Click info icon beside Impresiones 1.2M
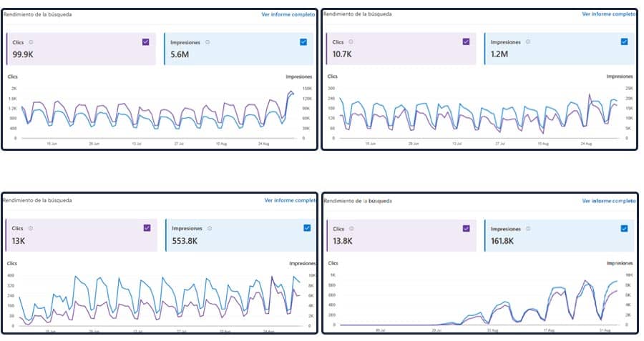644x341 pixels. (527, 42)
